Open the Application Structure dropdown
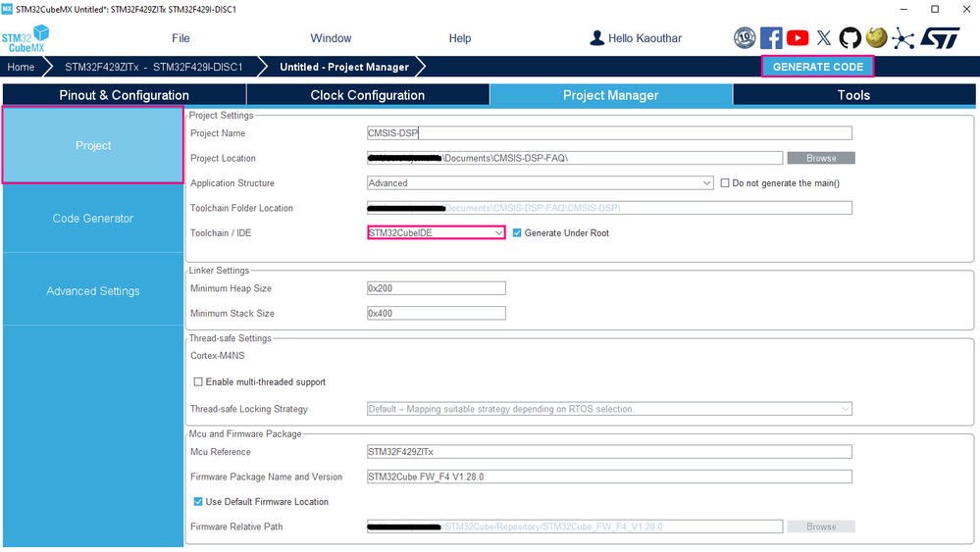Viewport: 980px width, 552px height. [x=540, y=183]
